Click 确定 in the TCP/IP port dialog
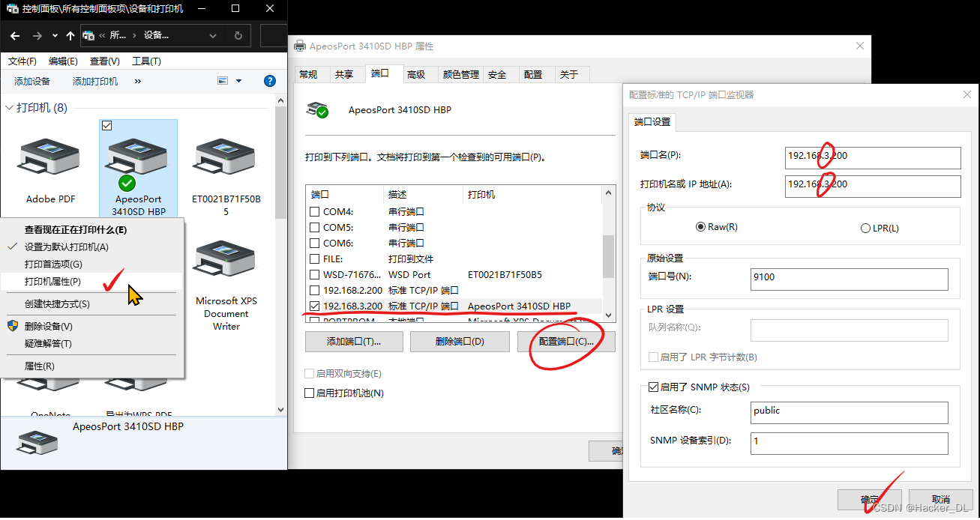 [870, 499]
